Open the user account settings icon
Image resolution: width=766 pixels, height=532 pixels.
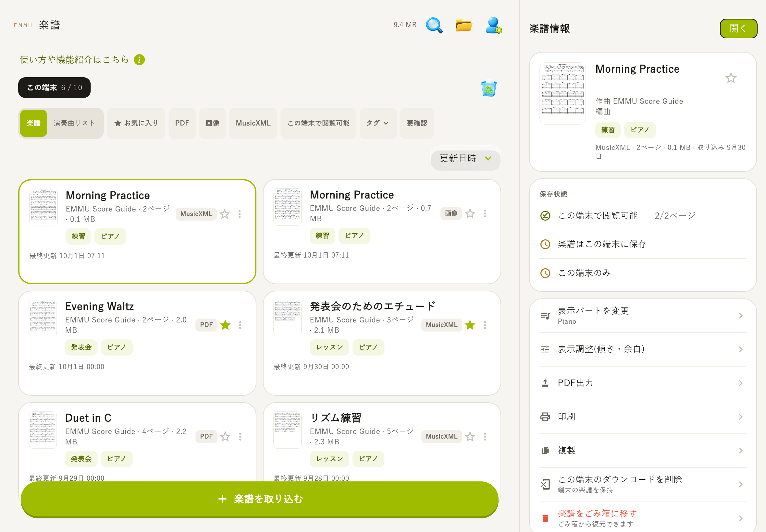click(x=494, y=25)
